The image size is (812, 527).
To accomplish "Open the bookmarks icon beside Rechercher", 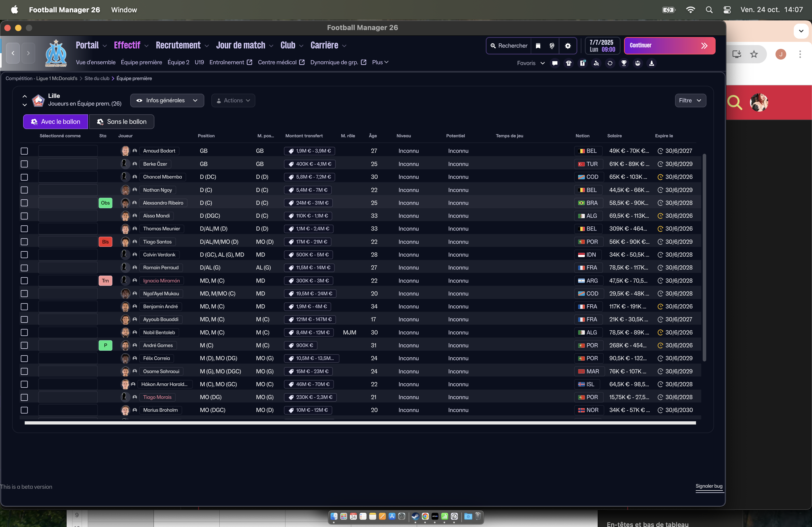I will click(538, 46).
